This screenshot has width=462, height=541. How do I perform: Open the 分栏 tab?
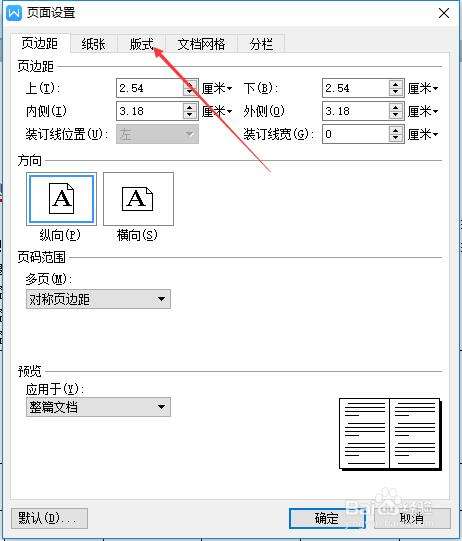pyautogui.click(x=261, y=44)
